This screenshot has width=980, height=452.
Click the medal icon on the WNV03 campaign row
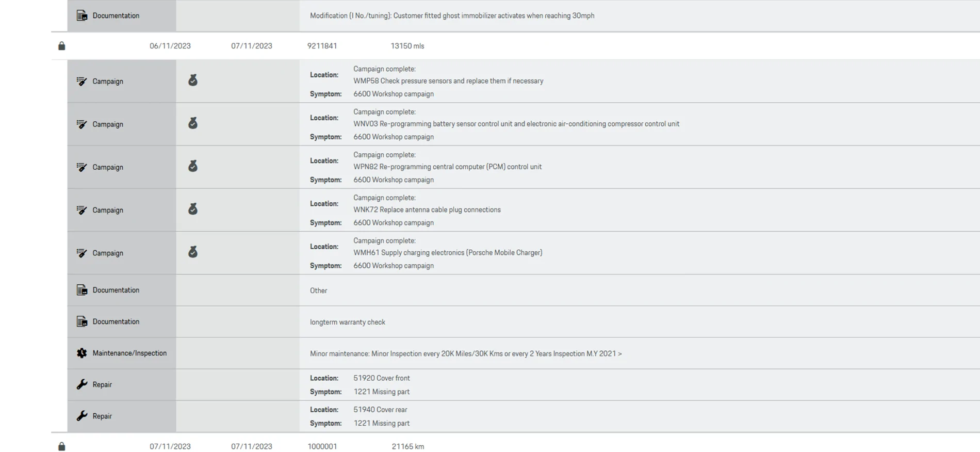193,123
